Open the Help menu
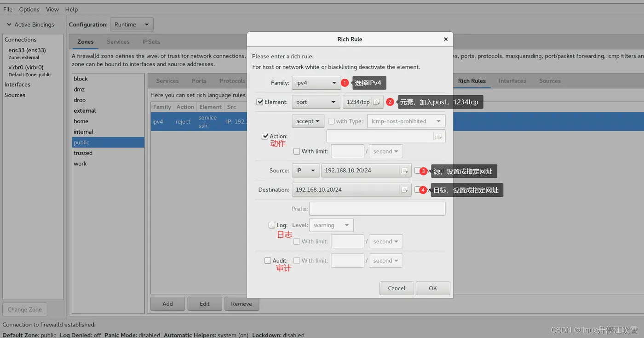The width and height of the screenshot is (644, 338). 71,9
